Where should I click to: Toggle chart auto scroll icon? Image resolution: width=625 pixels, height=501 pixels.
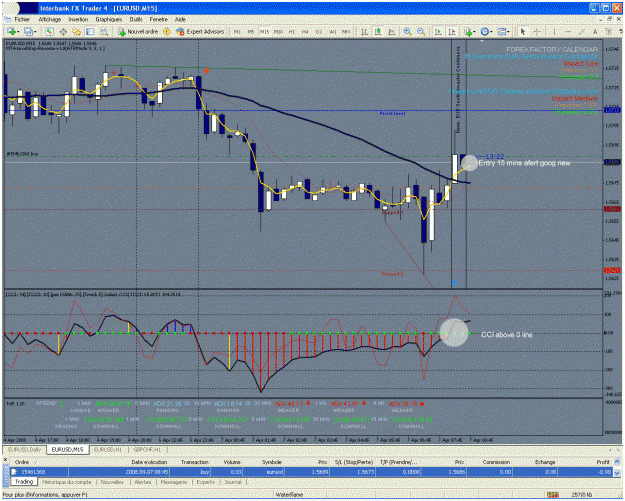pos(438,31)
